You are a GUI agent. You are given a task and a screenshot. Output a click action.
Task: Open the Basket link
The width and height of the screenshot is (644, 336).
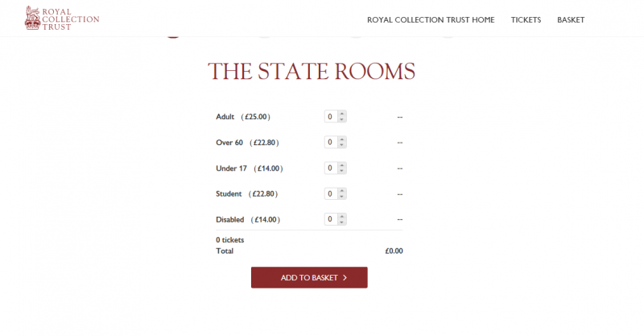(x=571, y=19)
